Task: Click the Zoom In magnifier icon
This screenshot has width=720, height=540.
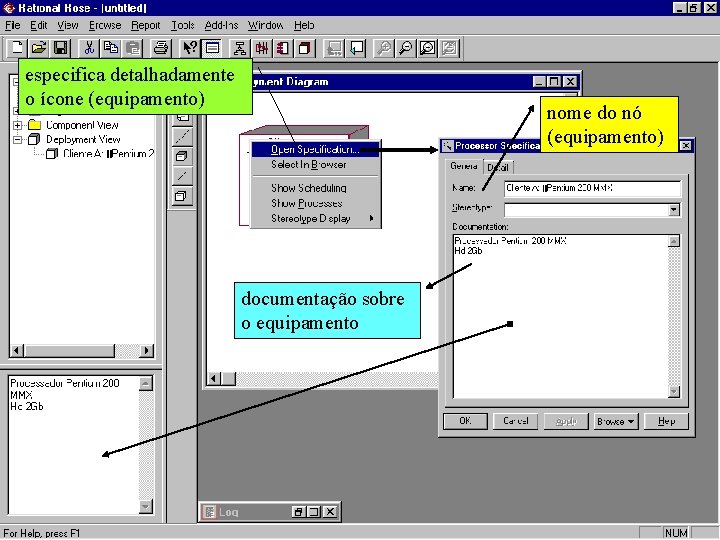Action: [x=383, y=48]
